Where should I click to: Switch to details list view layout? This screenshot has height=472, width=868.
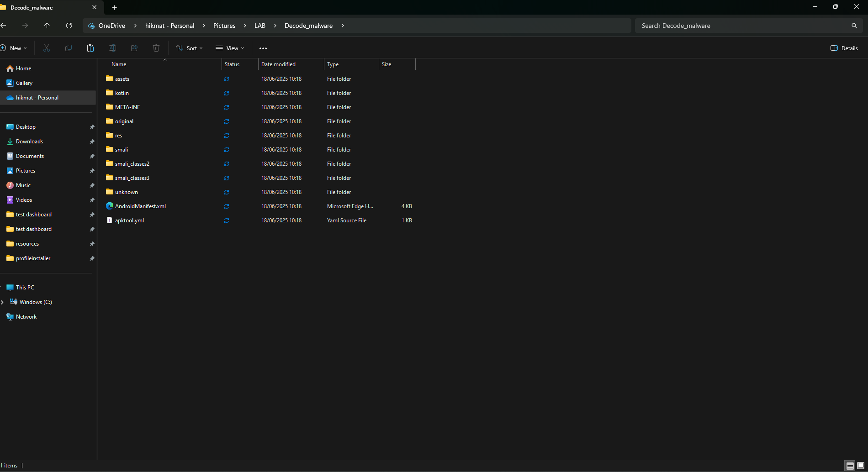coord(850,466)
